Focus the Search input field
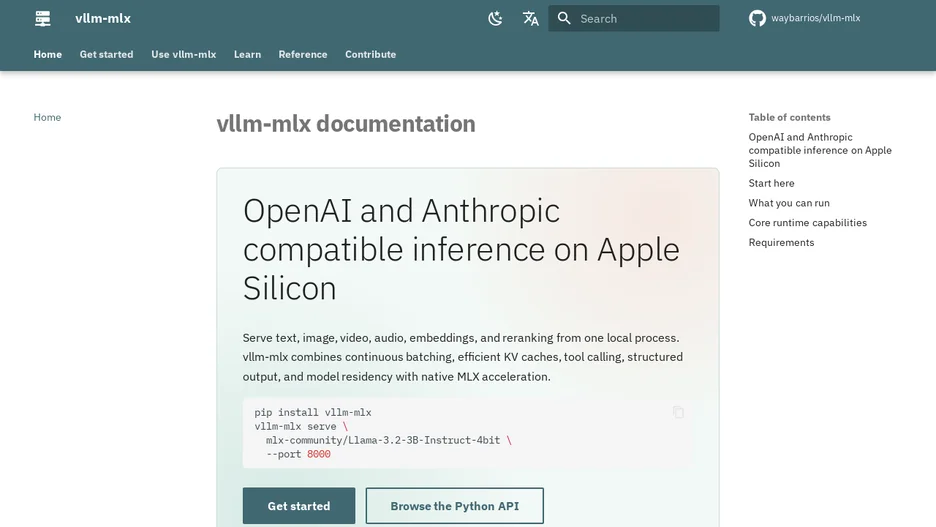The image size is (936, 527). coord(633,19)
